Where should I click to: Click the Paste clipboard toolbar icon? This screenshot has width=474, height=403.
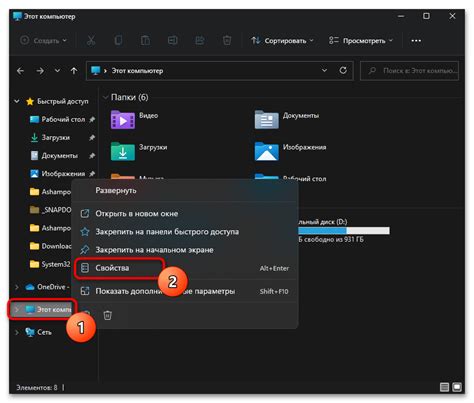pyautogui.click(x=145, y=41)
